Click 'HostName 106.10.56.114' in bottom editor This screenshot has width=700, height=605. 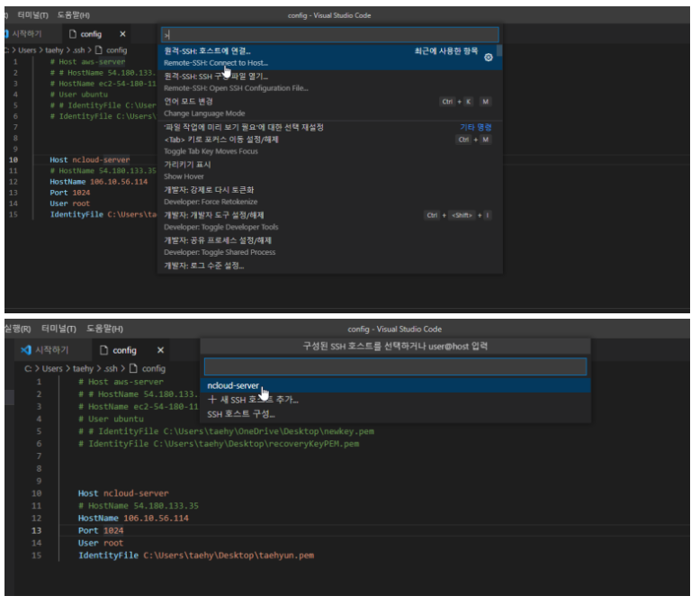(x=133, y=518)
